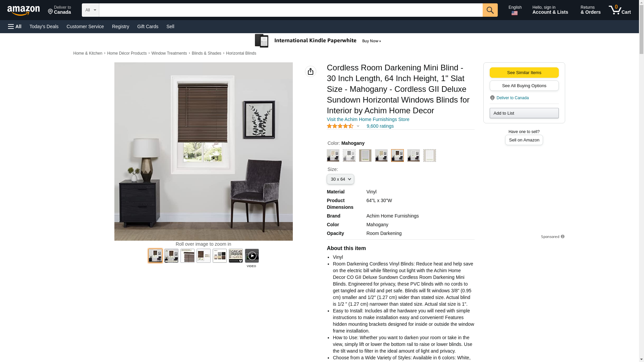This screenshot has height=362, width=644.
Task: Click the Sponsored info icon
Action: tap(562, 237)
